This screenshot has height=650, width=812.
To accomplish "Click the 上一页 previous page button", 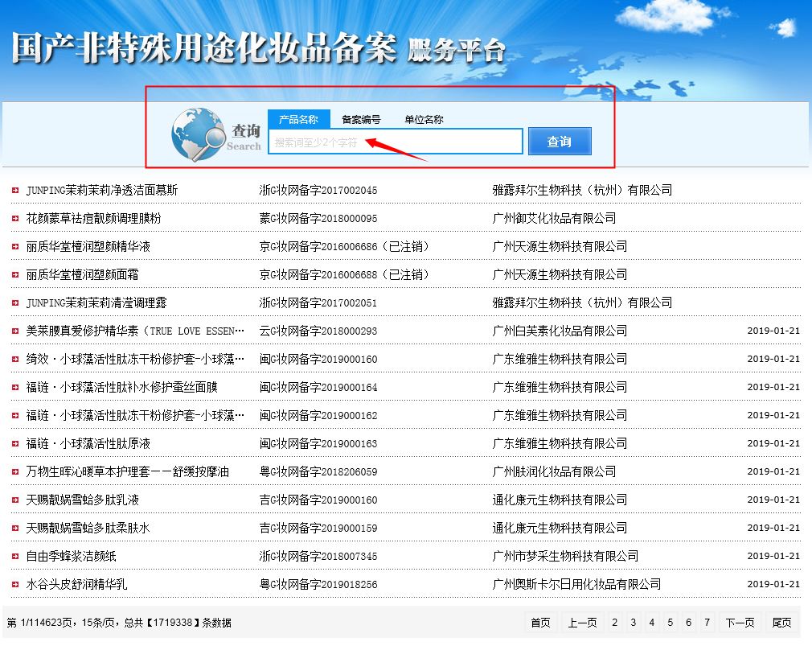I will (582, 622).
